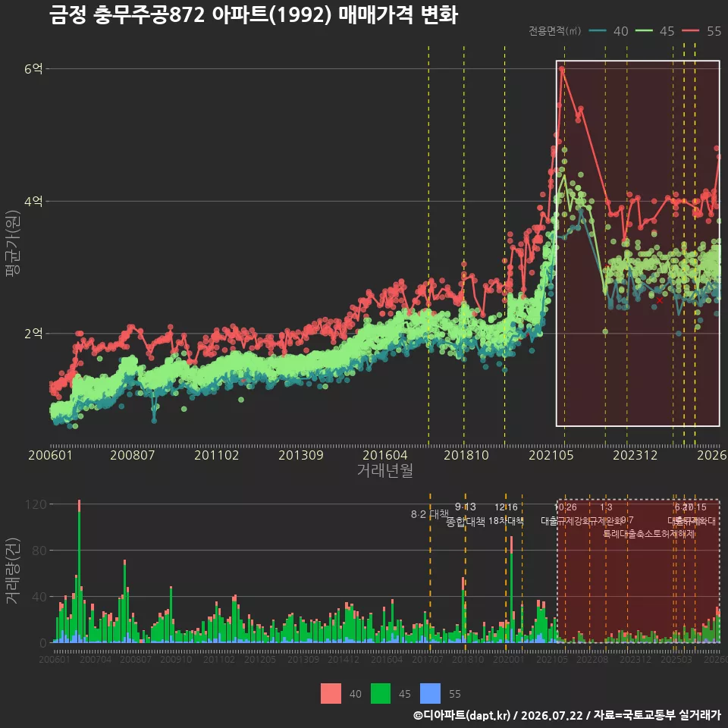This screenshot has width=728, height=728.
Task: Click '201102' on the price chart axis
Action: coord(216,455)
